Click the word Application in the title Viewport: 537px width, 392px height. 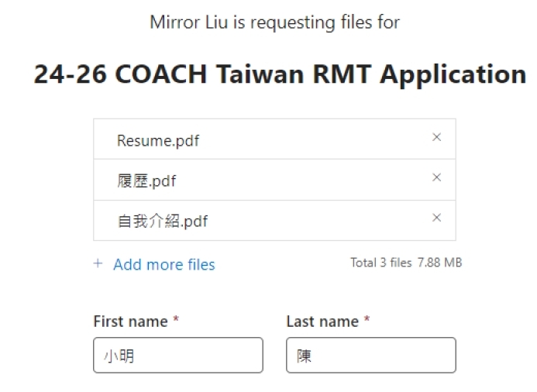pyautogui.click(x=453, y=75)
